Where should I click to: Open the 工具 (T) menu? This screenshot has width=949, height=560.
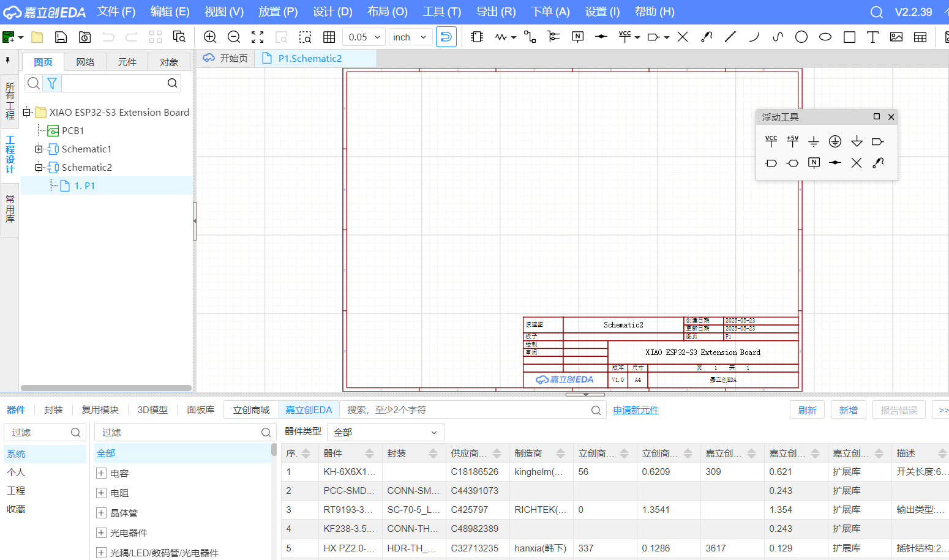point(442,12)
